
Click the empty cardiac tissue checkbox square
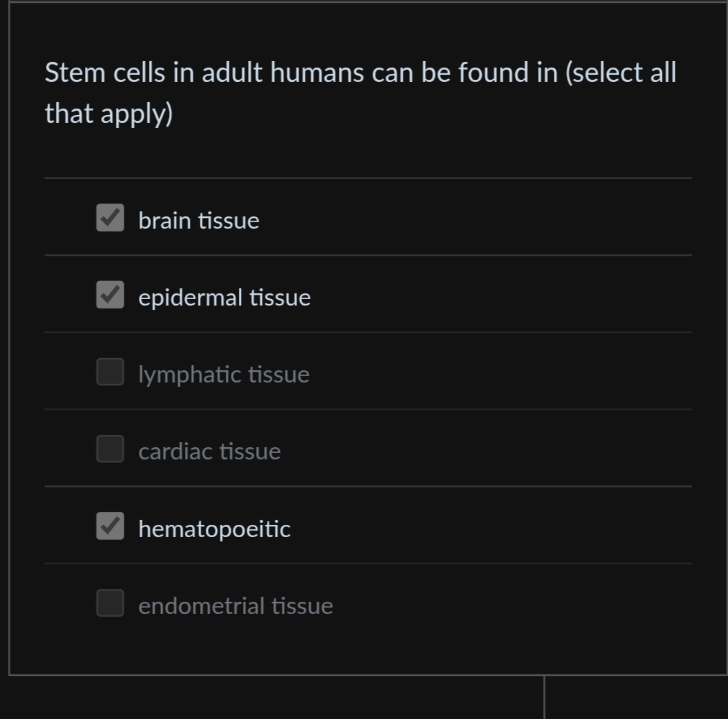(109, 449)
